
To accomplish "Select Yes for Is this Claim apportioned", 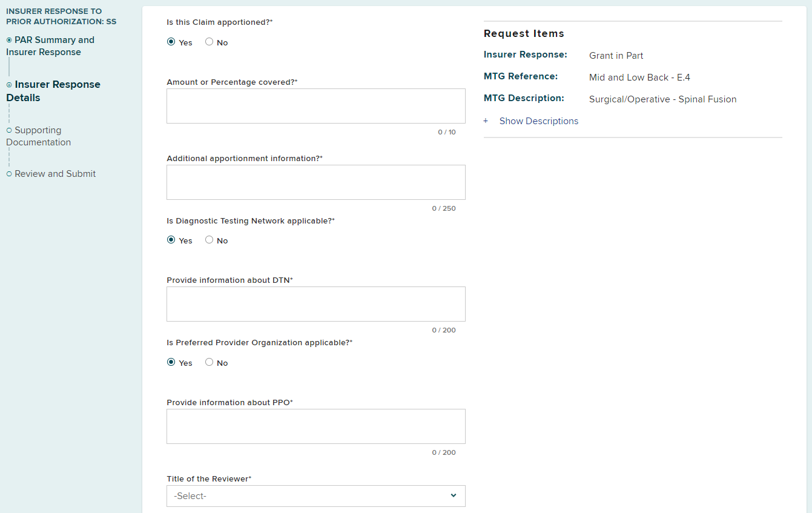I will [171, 42].
